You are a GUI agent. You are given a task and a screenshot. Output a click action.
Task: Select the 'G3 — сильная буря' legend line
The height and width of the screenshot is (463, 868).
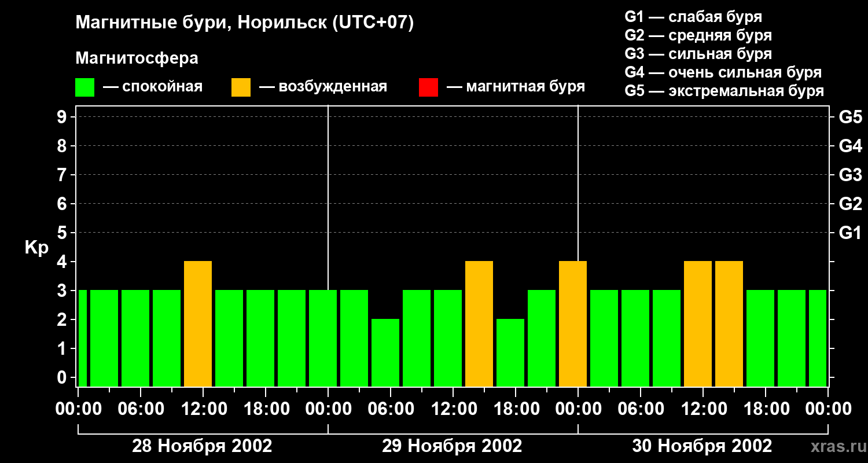tap(698, 54)
